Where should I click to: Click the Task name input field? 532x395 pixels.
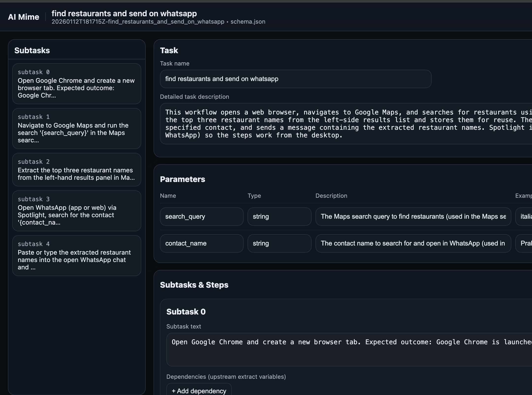295,79
